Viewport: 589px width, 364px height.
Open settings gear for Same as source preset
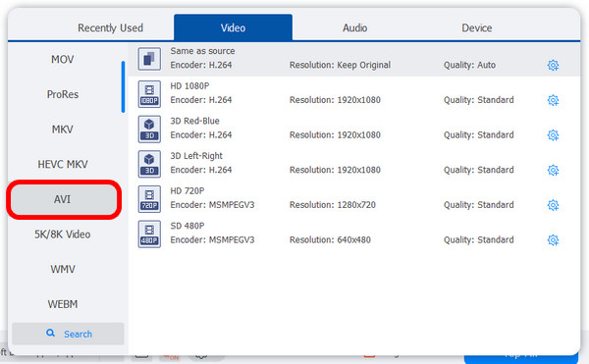tap(553, 66)
